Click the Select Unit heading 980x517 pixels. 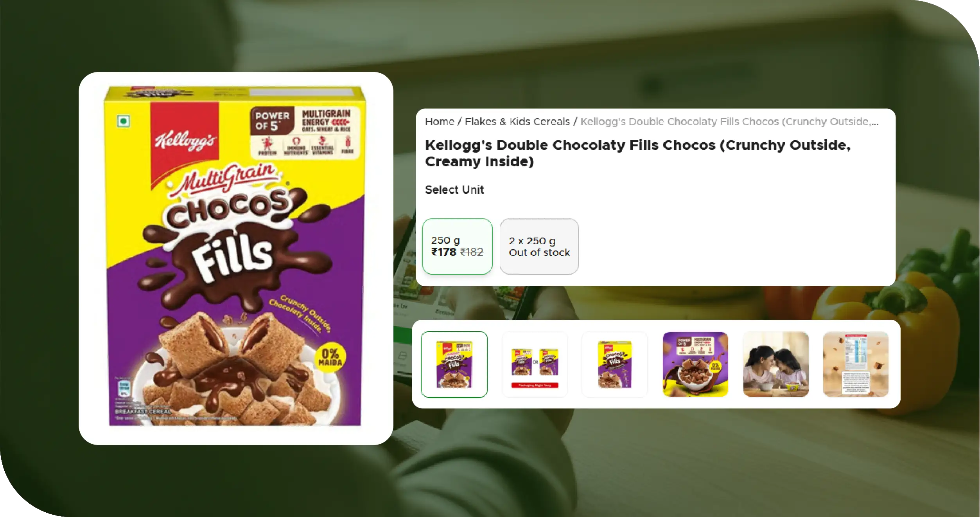click(x=454, y=190)
